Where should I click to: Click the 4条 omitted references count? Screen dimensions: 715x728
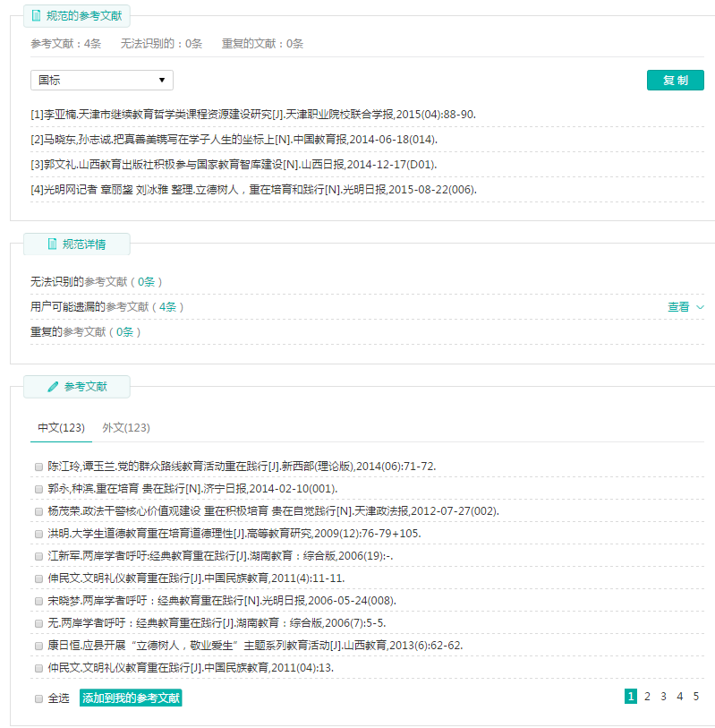pyautogui.click(x=166, y=306)
